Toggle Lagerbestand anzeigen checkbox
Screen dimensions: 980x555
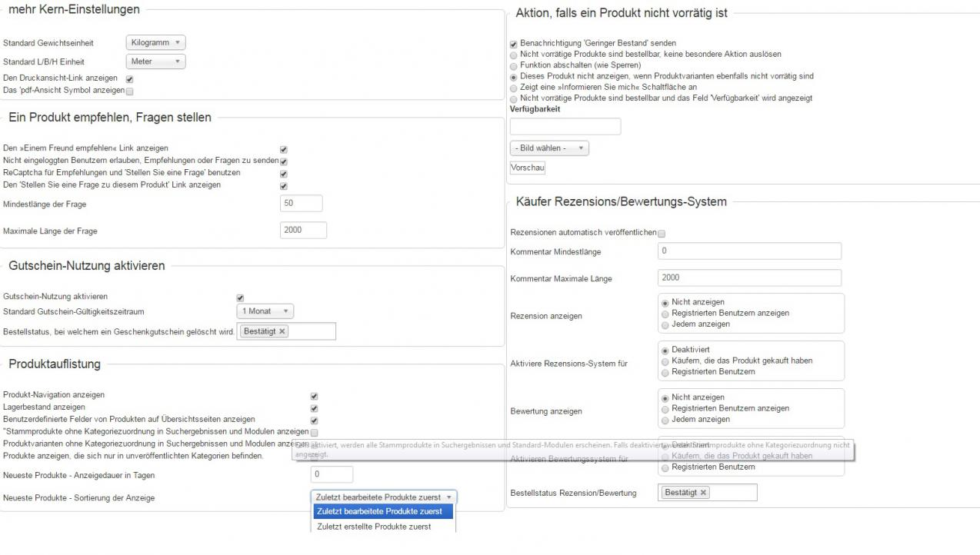[314, 408]
